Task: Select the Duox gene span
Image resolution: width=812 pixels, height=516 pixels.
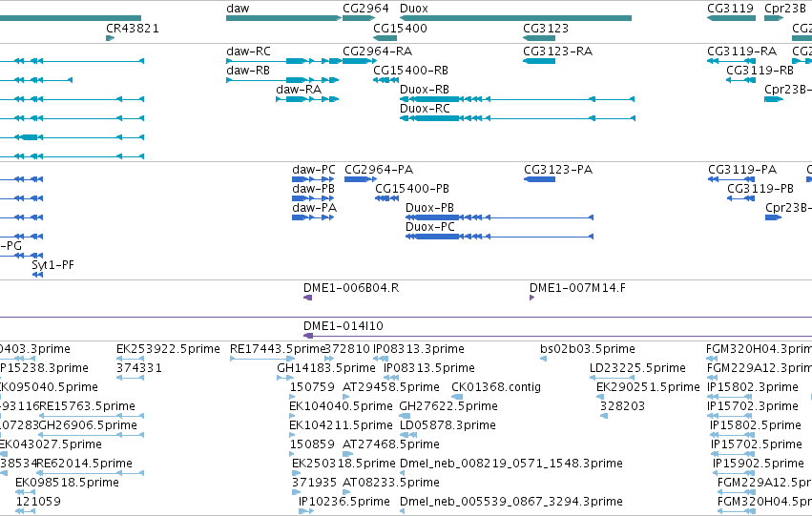Action: [516, 18]
